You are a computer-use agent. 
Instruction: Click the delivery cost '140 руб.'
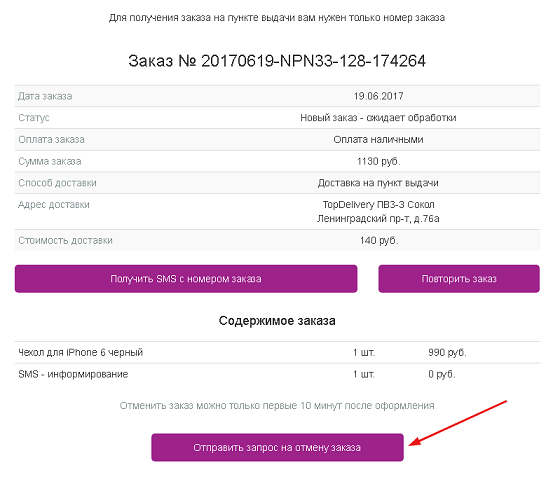click(379, 241)
